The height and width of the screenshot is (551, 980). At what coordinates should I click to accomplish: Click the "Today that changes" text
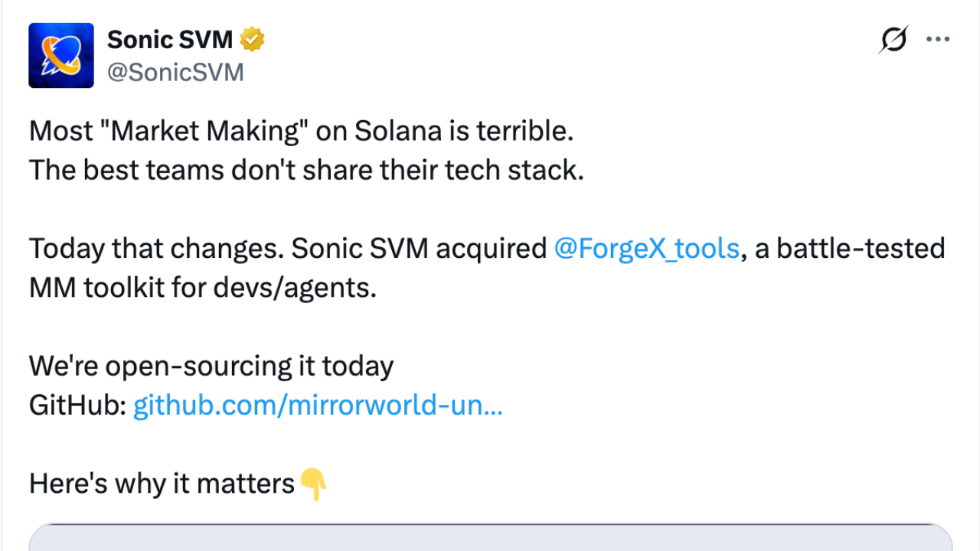click(156, 249)
